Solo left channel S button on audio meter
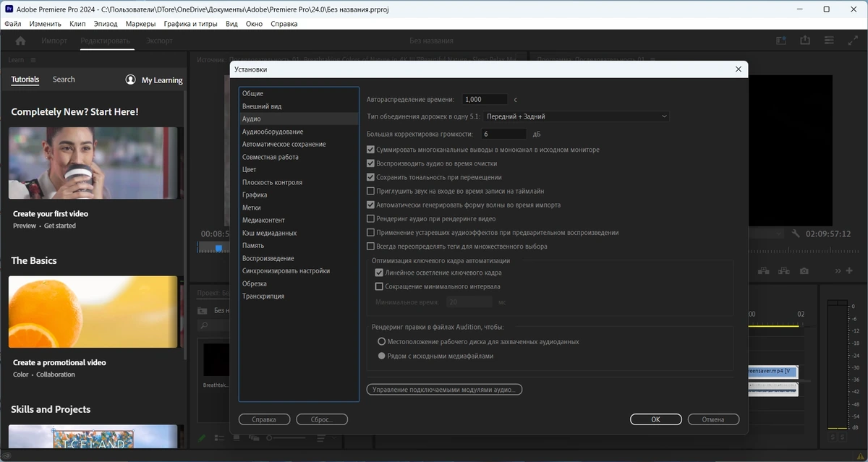Image resolution: width=868 pixels, height=462 pixels. coord(833,437)
